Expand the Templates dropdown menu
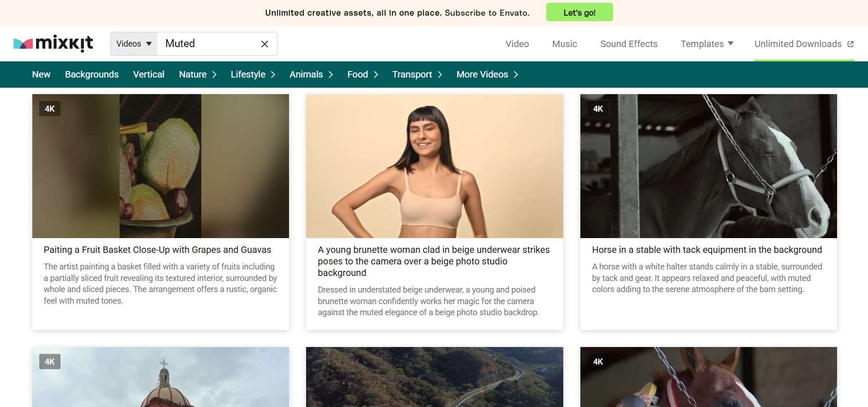The width and height of the screenshot is (868, 407). 707,44
